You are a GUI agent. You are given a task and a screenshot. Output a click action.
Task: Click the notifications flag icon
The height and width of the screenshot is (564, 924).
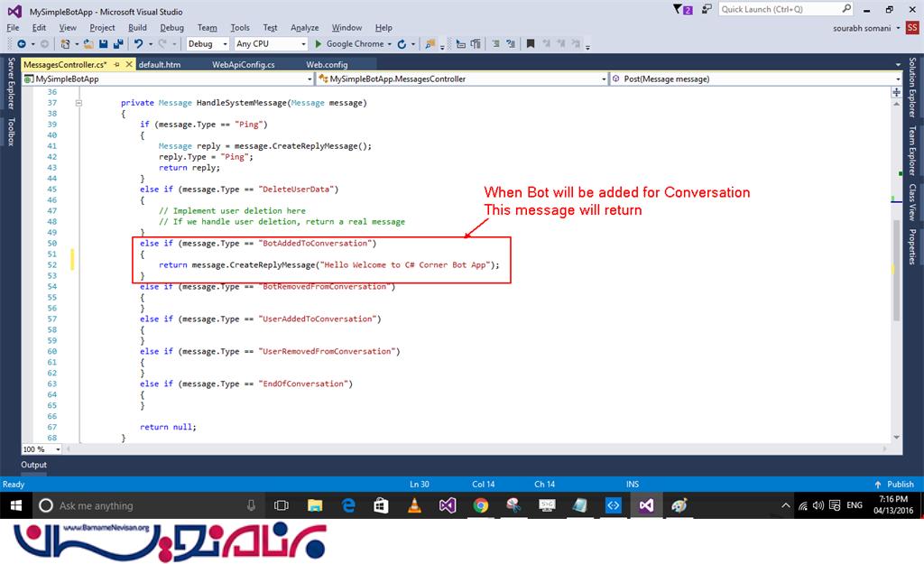pos(678,10)
